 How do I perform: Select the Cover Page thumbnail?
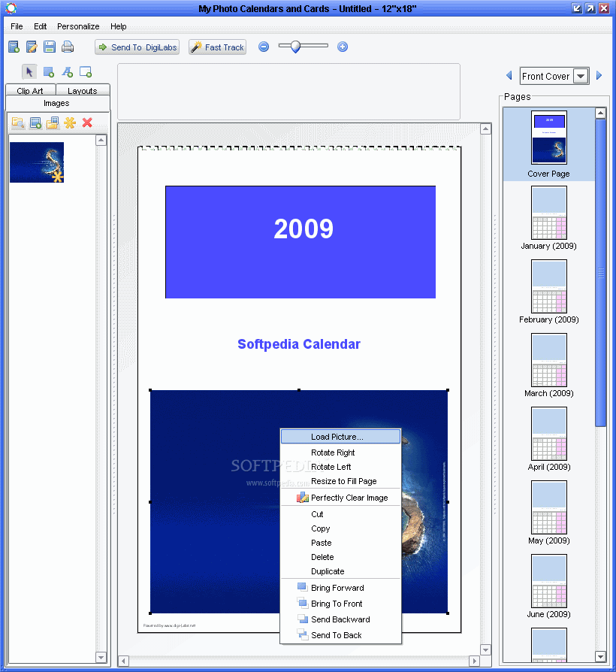[x=548, y=138]
